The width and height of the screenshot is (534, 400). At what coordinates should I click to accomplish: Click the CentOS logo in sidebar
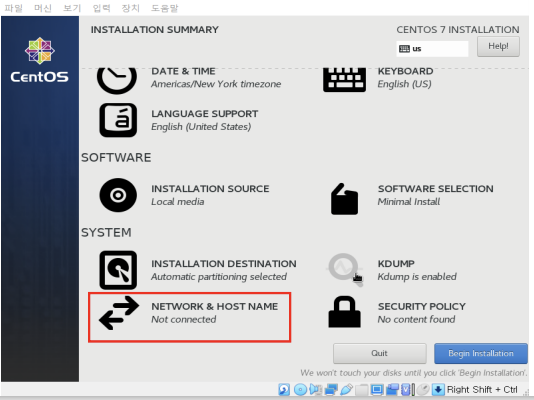[x=40, y=60]
